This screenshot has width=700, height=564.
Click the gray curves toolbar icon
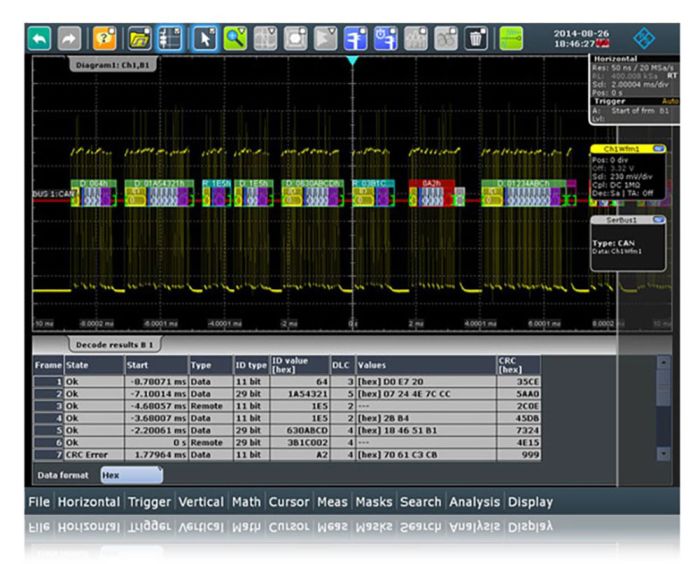point(446,38)
